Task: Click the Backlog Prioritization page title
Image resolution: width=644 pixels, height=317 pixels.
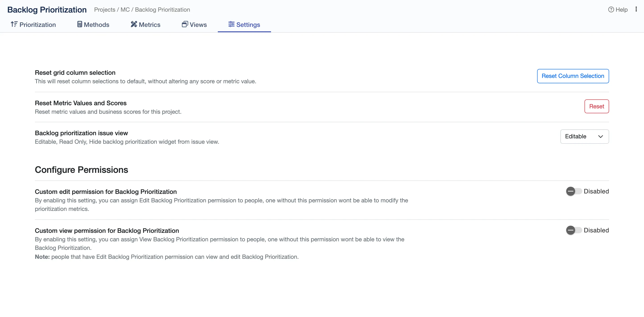Action: [47, 9]
